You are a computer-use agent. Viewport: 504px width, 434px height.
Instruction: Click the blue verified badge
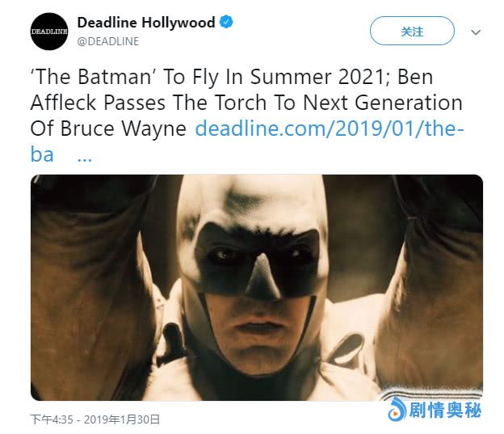tap(227, 23)
